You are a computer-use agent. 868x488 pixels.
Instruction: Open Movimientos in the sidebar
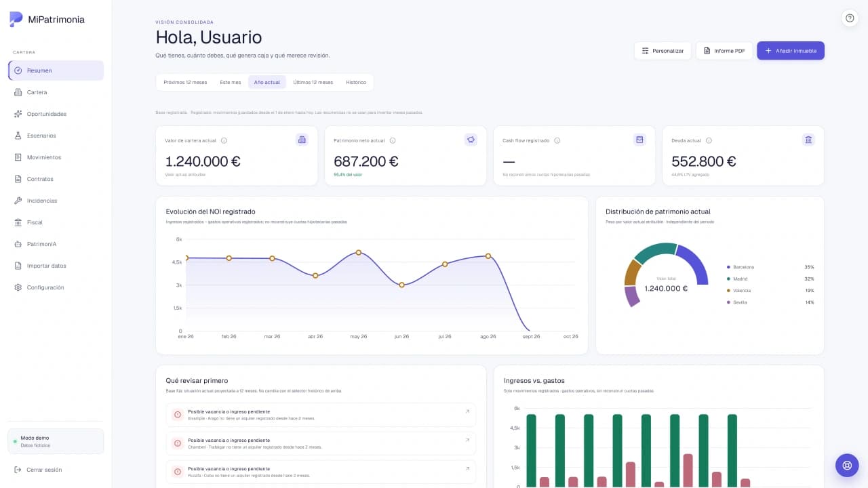tap(56, 157)
